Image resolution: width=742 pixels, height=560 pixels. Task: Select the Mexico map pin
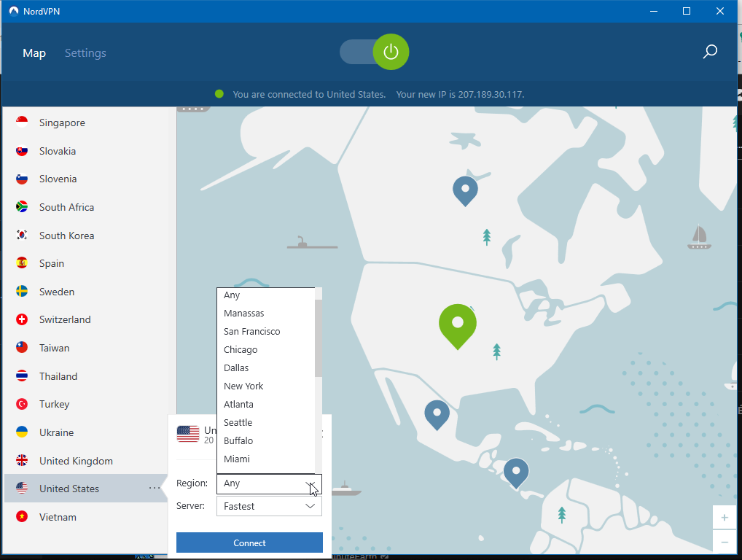tap(437, 413)
